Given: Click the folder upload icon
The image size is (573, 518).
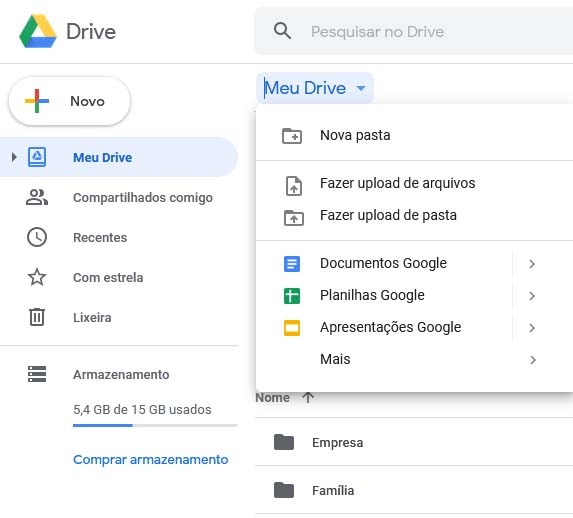Looking at the screenshot, I should [293, 218].
